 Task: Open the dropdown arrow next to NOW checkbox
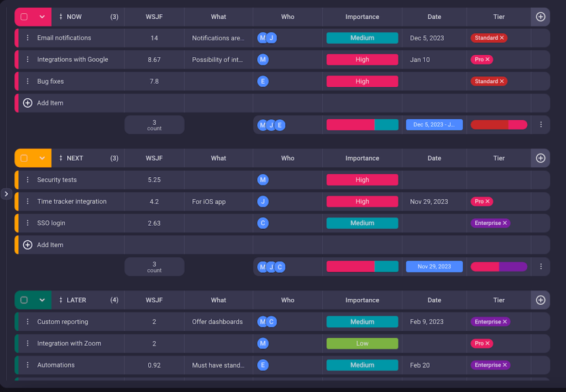tap(41, 17)
